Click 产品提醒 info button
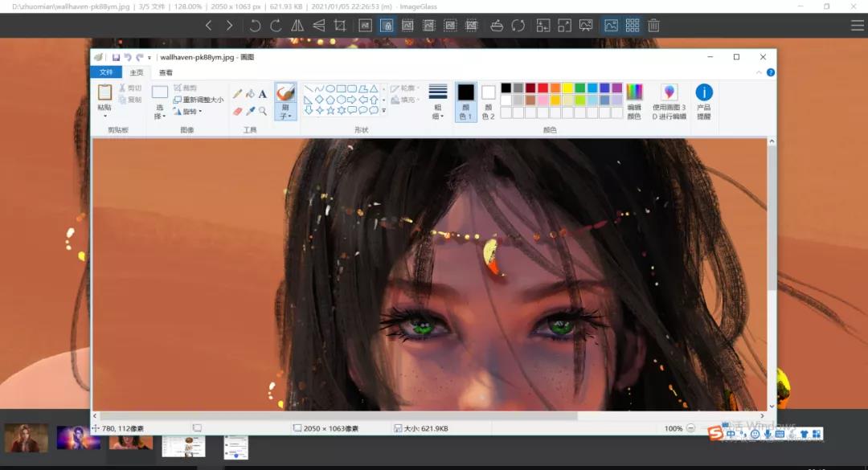Image resolution: width=868 pixels, height=470 pixels. click(703, 101)
